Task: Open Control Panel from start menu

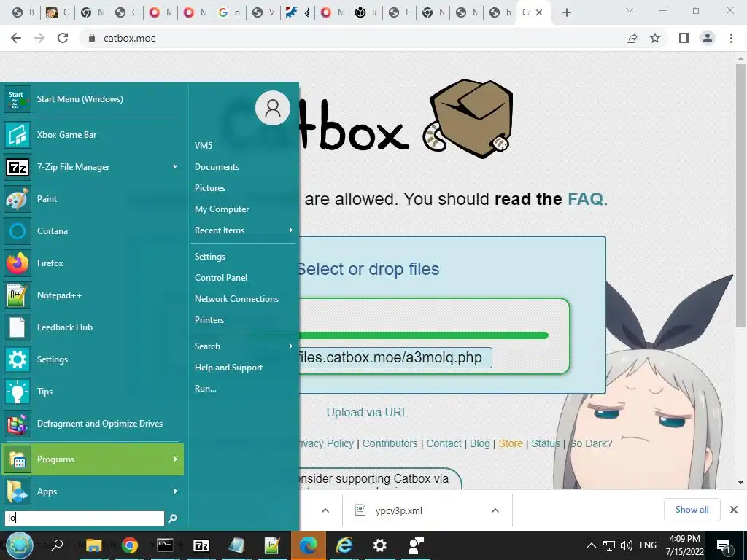Action: (220, 278)
